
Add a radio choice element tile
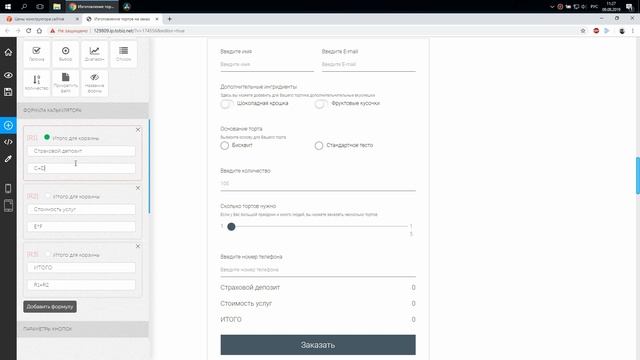[65, 54]
